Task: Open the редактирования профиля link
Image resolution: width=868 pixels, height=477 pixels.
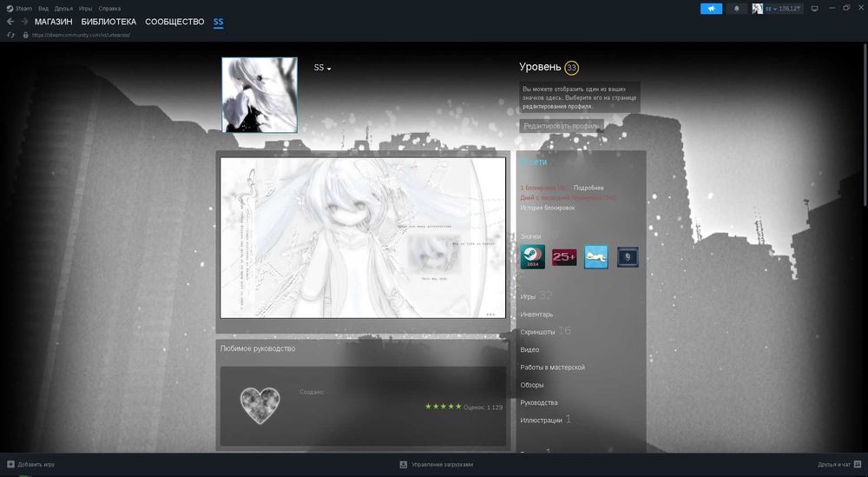Action: pyautogui.click(x=557, y=106)
